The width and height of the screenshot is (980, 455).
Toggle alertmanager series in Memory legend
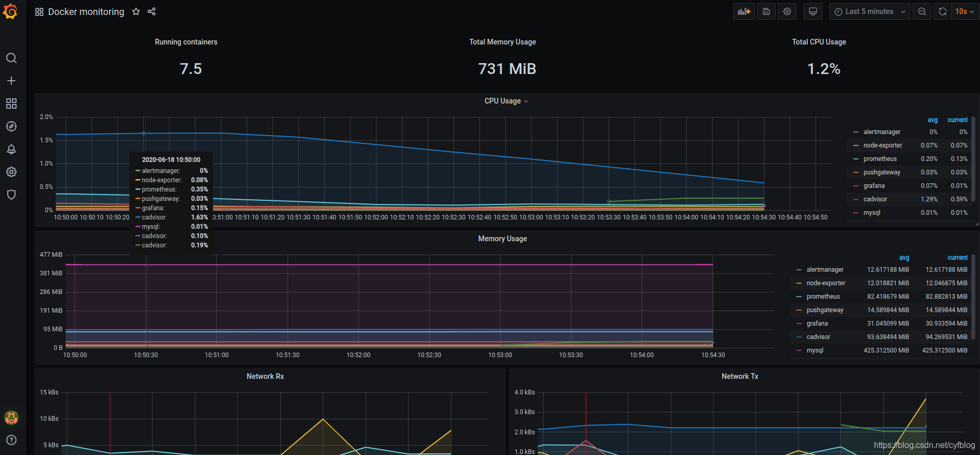coord(825,270)
